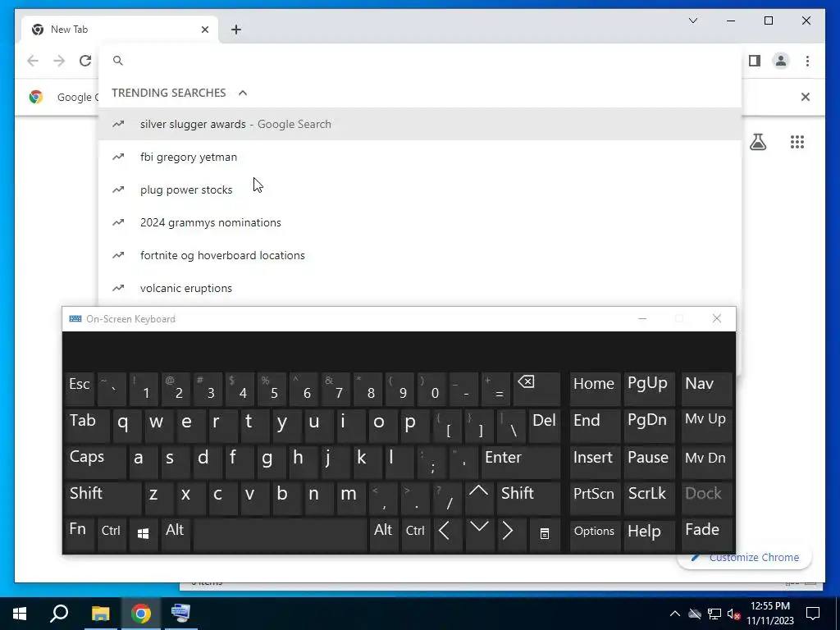This screenshot has height=630, width=840.
Task: Open the tab search chevron in title bar
Action: coord(692,21)
